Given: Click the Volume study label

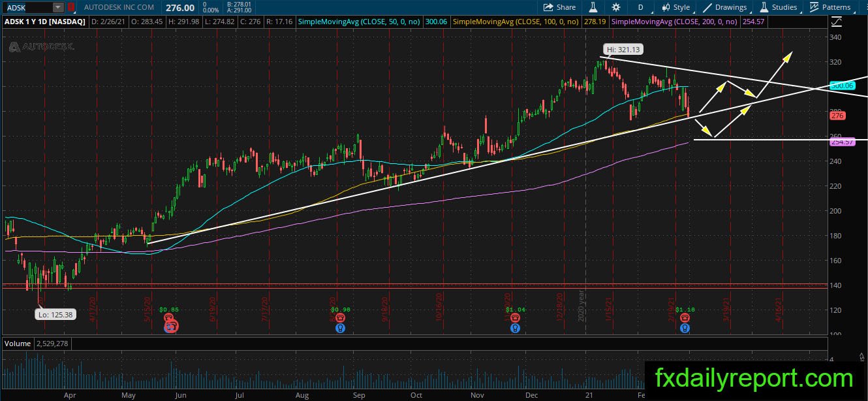Looking at the screenshot, I should (16, 343).
